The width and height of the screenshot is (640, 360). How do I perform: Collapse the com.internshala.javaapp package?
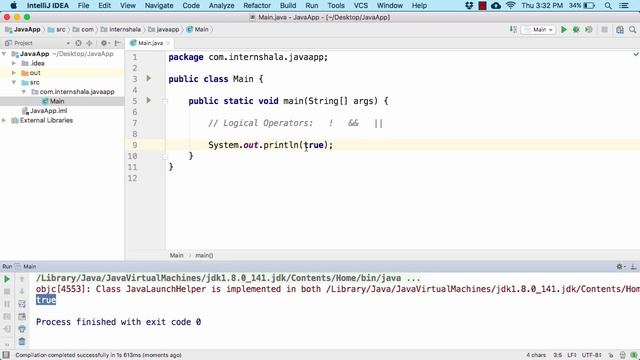24,92
